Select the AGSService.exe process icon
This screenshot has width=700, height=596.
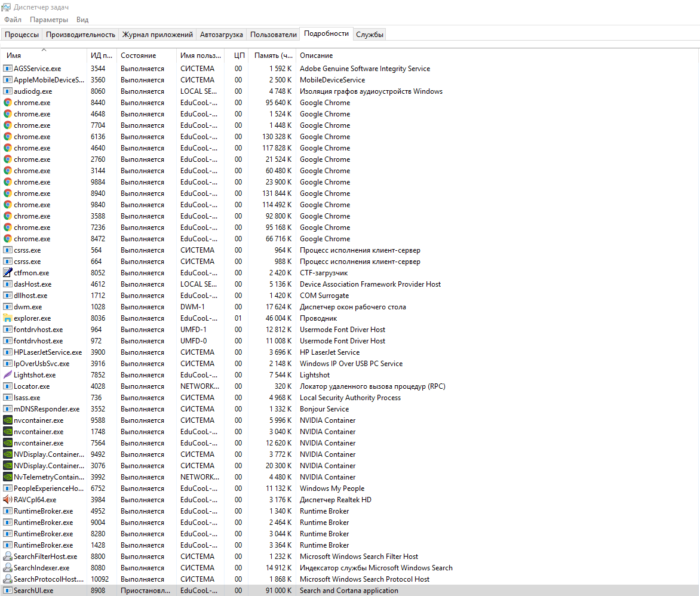tap(8, 68)
